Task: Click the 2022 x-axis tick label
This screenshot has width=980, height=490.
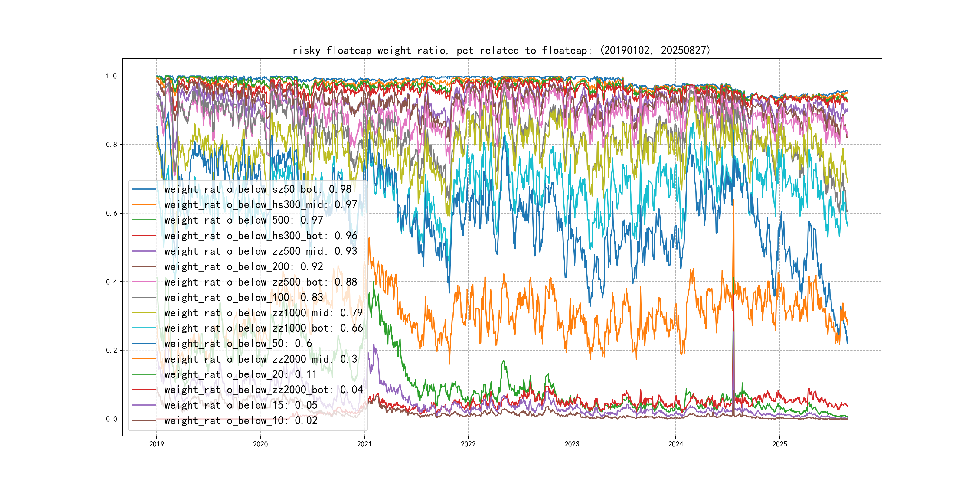Action: pos(468,444)
